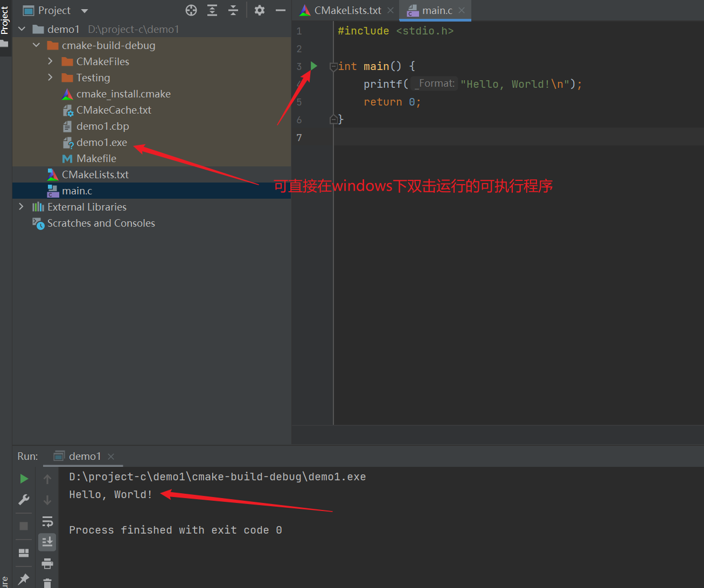Close the CMakeLists.txt editor tab
This screenshot has width=704, height=588.
[391, 11]
